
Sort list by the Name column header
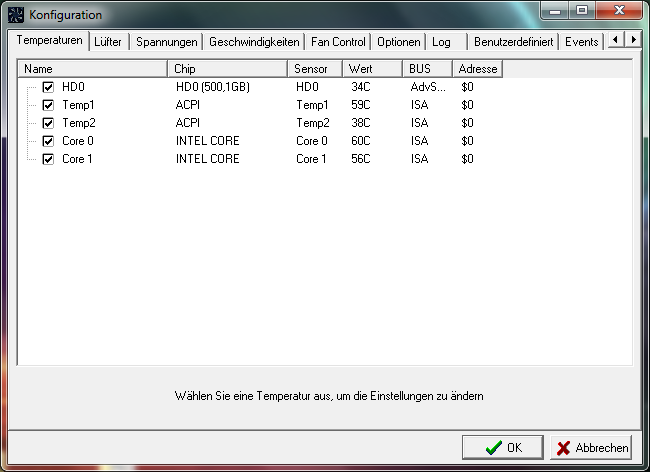click(92, 69)
